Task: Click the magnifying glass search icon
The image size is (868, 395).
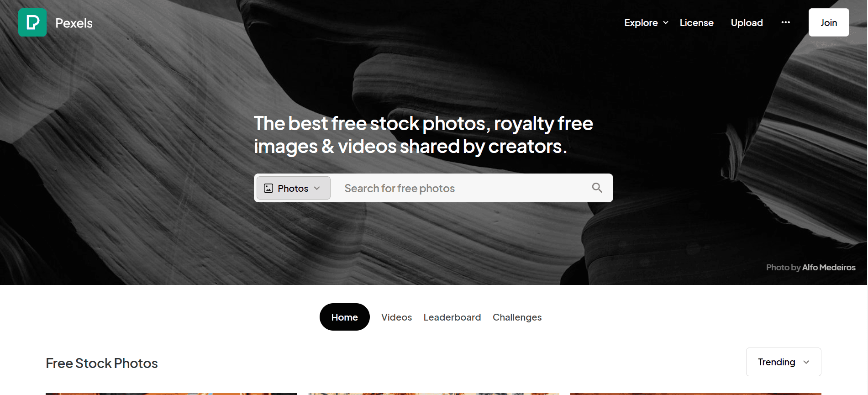Action: (597, 188)
